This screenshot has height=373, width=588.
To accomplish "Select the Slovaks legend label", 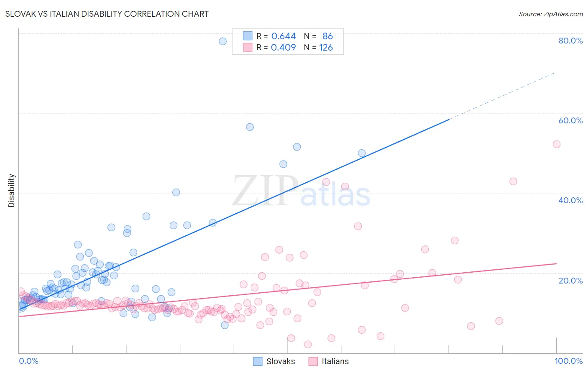I will click(281, 361).
